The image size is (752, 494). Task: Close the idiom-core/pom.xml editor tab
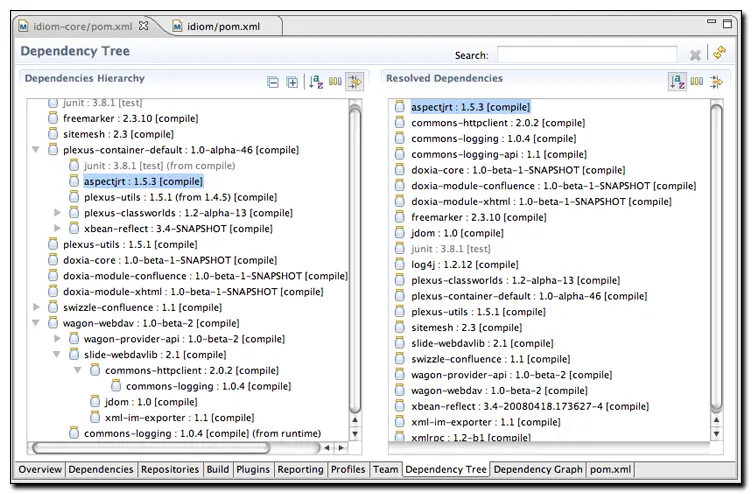click(143, 25)
